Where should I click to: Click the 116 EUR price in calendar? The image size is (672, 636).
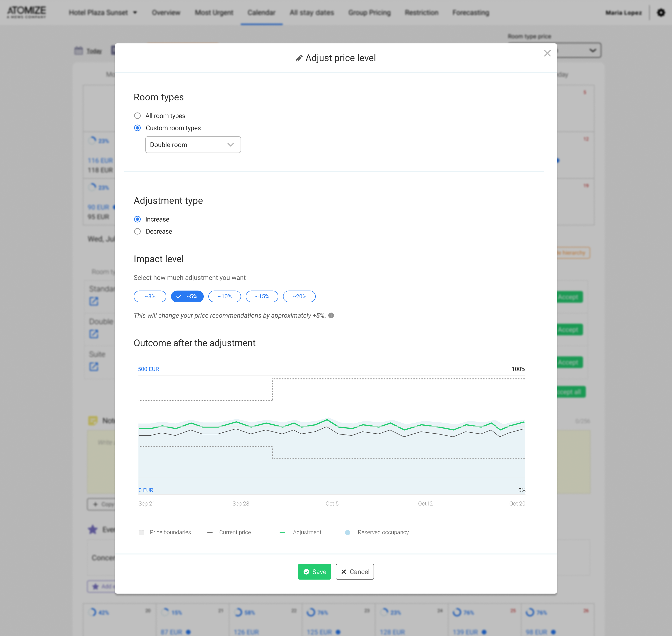pos(100,160)
